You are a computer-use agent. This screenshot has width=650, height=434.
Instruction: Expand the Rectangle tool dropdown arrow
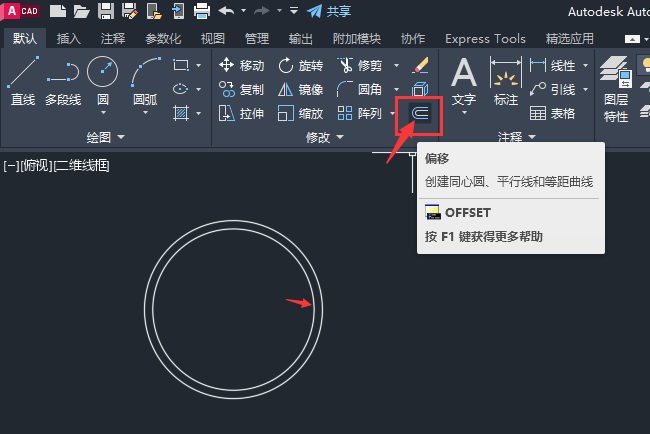tap(199, 65)
